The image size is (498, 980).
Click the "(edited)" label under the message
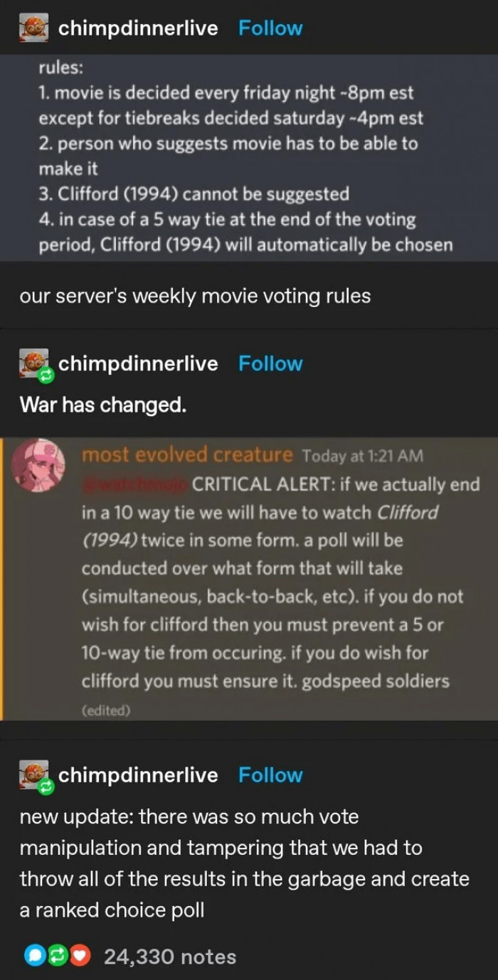106,710
